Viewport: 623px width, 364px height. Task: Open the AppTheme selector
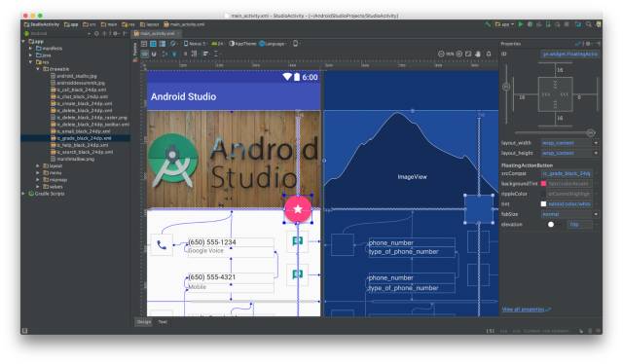tap(242, 44)
